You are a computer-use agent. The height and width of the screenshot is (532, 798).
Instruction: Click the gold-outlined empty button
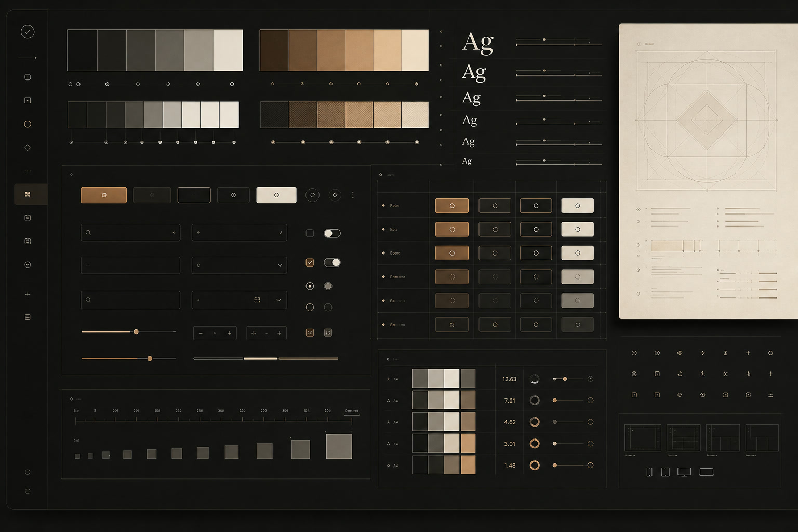click(x=194, y=195)
